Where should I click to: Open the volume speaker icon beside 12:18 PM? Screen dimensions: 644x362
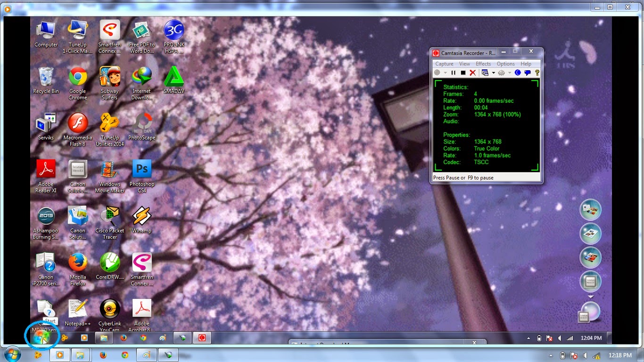point(585,355)
